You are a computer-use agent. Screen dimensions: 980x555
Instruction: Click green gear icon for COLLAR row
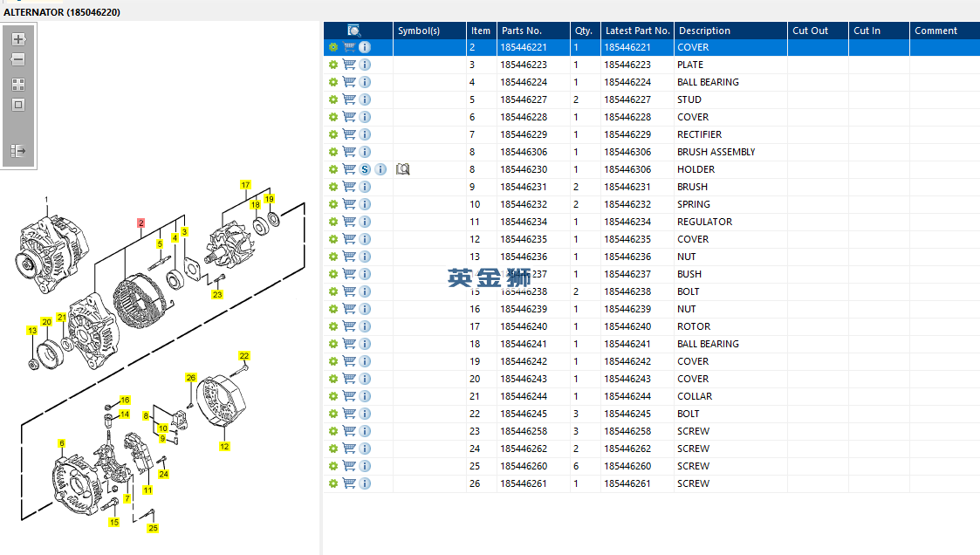(333, 396)
